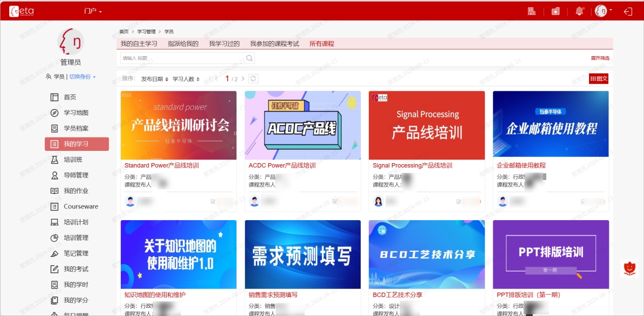Sort courses by 学习人数

(186, 79)
